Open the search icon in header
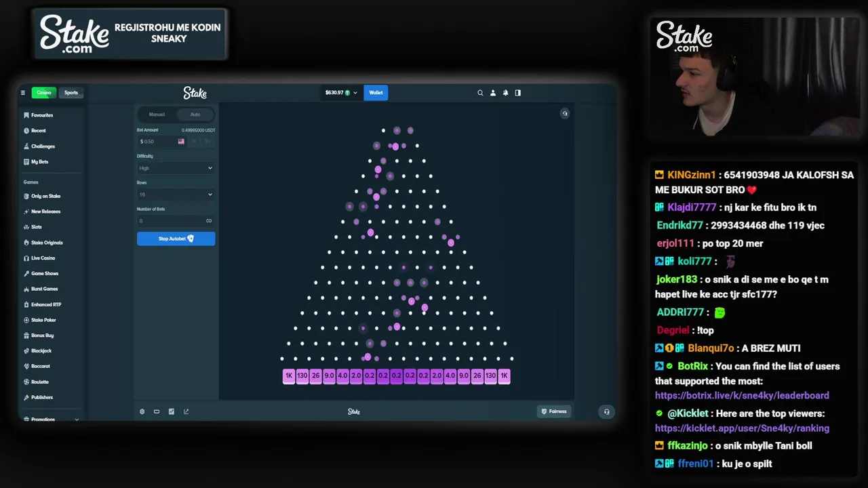The width and height of the screenshot is (868, 488). (x=480, y=93)
